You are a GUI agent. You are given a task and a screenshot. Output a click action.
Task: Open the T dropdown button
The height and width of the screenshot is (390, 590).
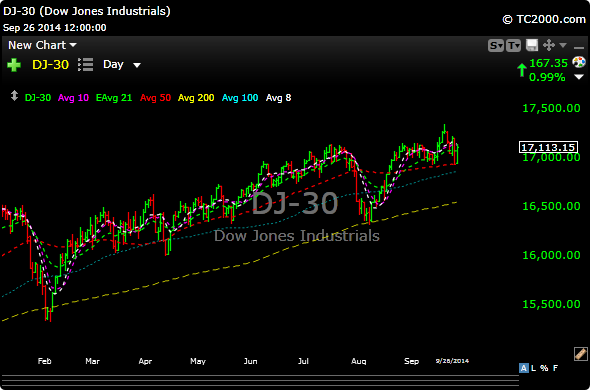(x=514, y=46)
